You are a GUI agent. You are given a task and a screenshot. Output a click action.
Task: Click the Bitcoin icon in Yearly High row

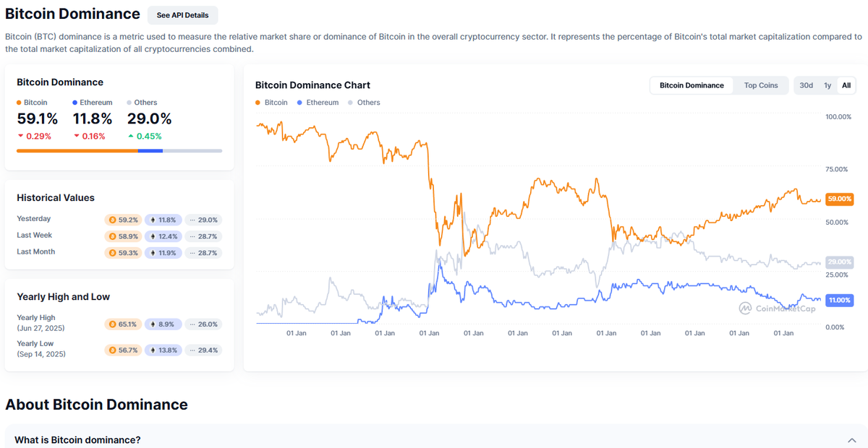tap(112, 324)
